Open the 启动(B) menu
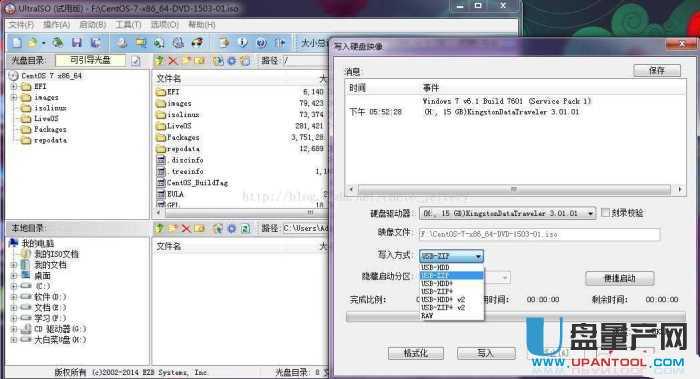This screenshot has height=379, width=700. [x=92, y=25]
